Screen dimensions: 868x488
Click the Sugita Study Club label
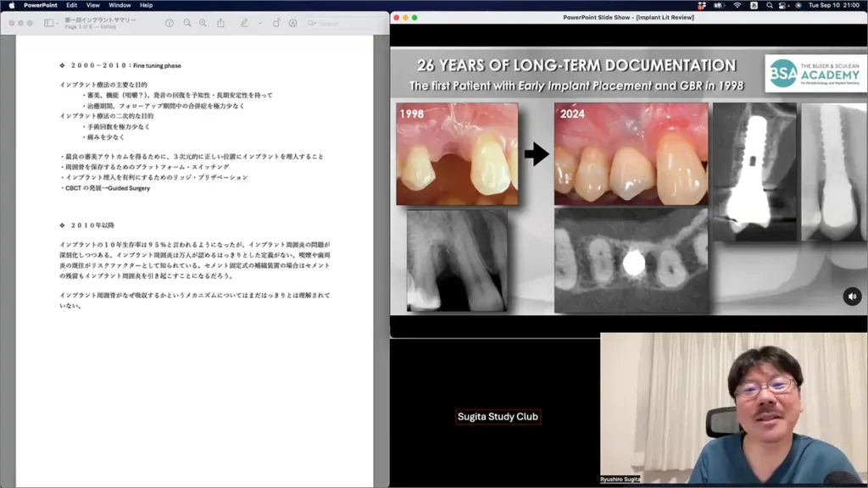click(498, 417)
